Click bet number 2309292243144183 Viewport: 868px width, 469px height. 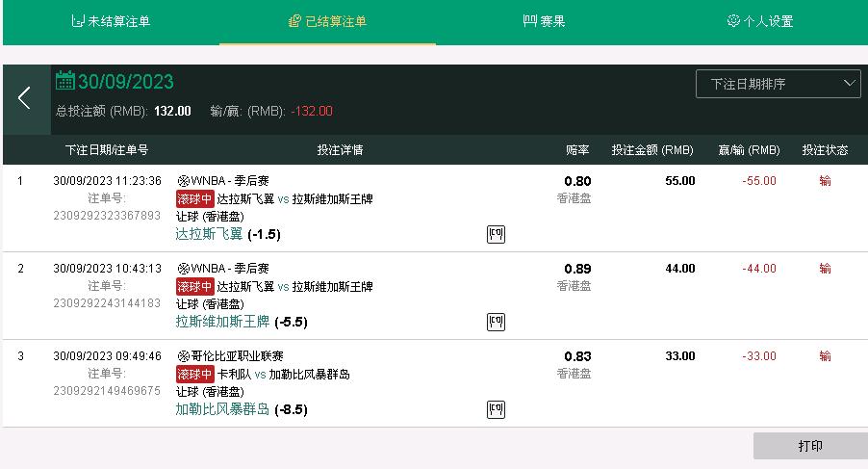click(x=107, y=303)
